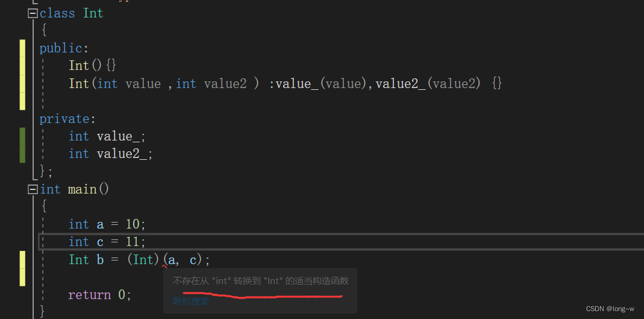Place cursor on 'int a = 10;'
Image resolution: width=644 pixels, height=319 pixels.
[107, 224]
